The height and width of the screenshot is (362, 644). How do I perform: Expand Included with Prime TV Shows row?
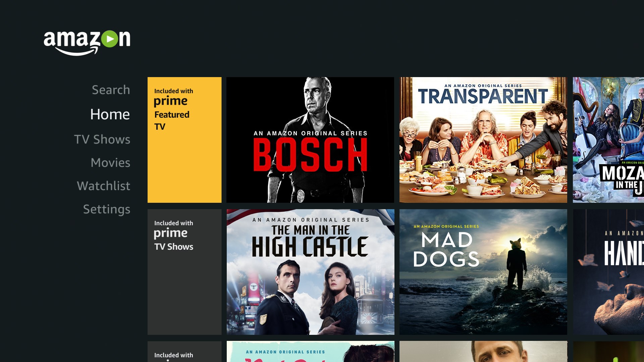coord(184,271)
